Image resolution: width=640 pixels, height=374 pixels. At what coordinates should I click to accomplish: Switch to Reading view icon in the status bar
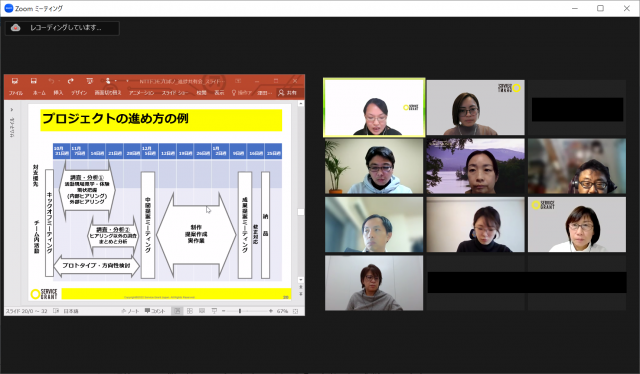coord(202,311)
